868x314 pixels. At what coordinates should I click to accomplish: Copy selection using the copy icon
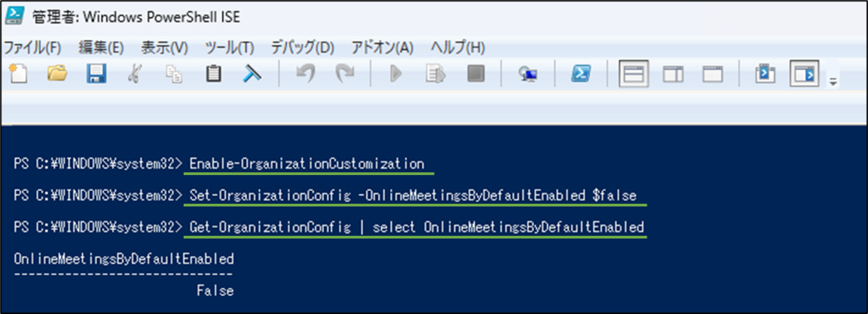tap(174, 74)
